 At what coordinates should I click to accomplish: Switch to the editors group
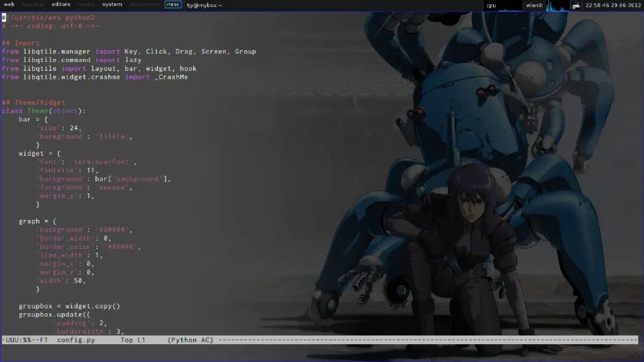point(61,4)
